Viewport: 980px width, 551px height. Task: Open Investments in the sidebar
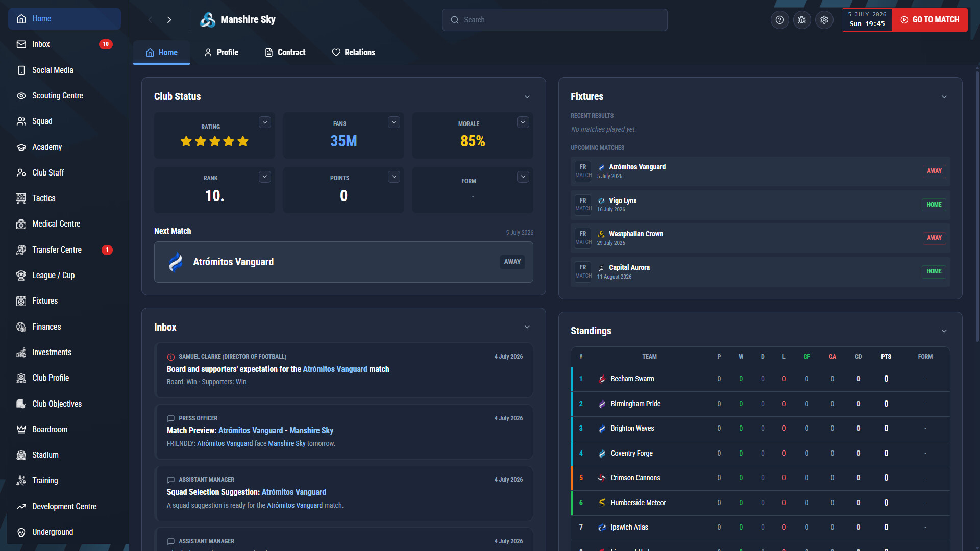[x=64, y=353]
